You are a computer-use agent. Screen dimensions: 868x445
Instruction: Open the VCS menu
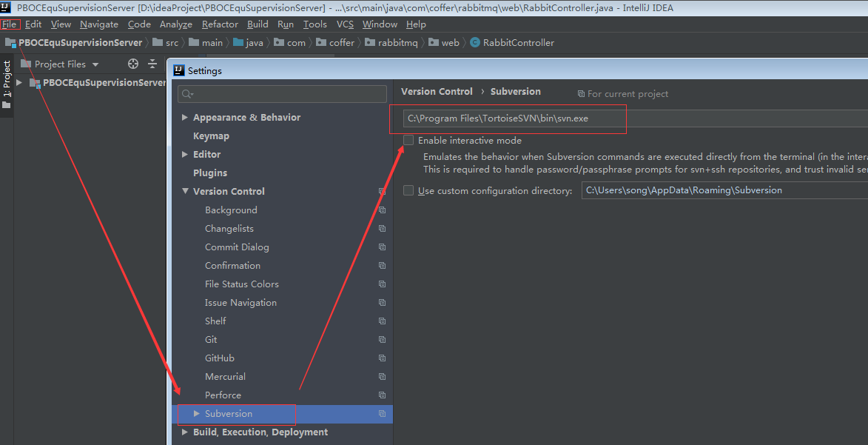[345, 24]
